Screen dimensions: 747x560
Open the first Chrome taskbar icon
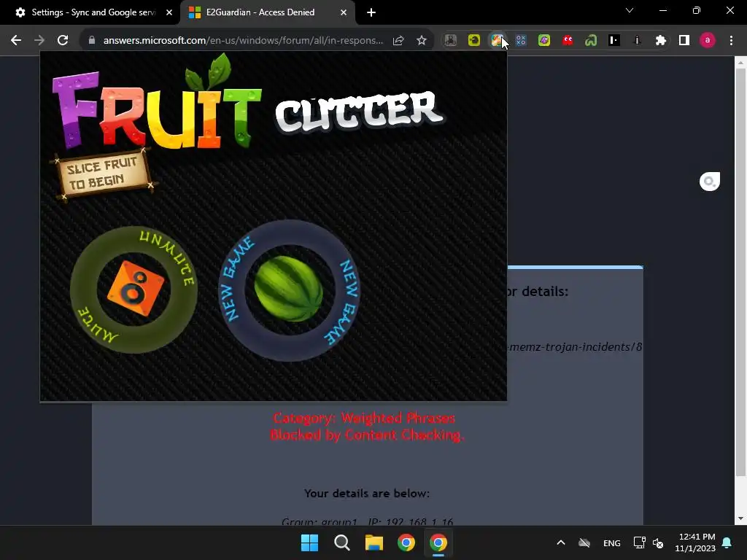pos(406,542)
